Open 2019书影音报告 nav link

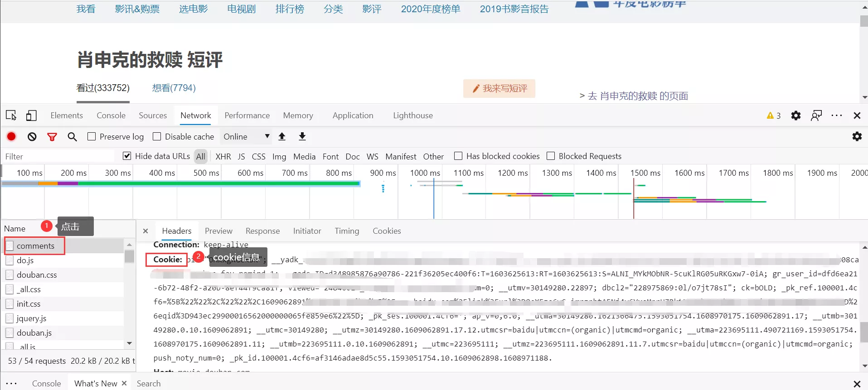514,9
